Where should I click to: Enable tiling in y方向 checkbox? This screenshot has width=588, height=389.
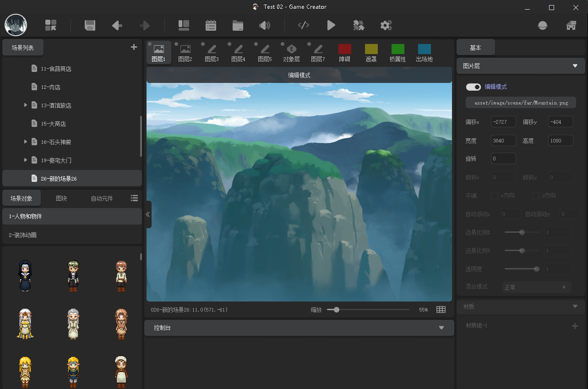536,196
